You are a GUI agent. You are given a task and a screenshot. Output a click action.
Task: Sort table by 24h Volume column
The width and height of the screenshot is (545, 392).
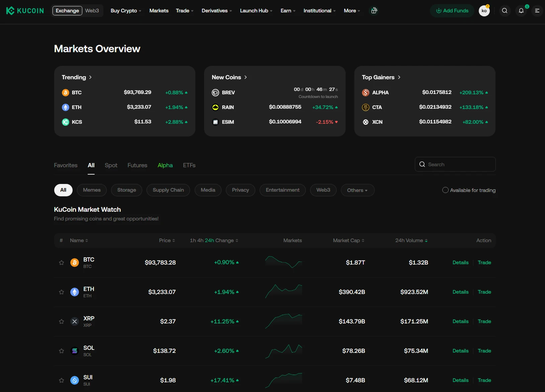point(412,240)
